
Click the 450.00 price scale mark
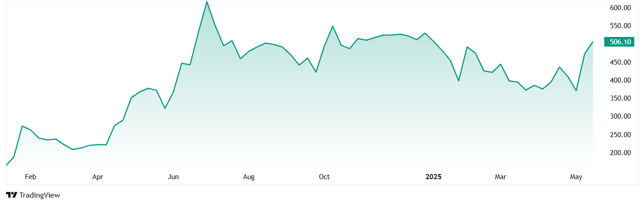click(620, 62)
